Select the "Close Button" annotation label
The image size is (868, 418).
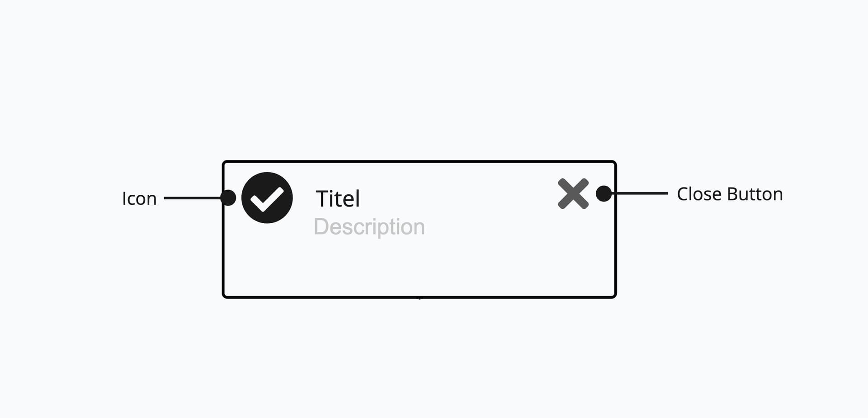[x=730, y=194]
